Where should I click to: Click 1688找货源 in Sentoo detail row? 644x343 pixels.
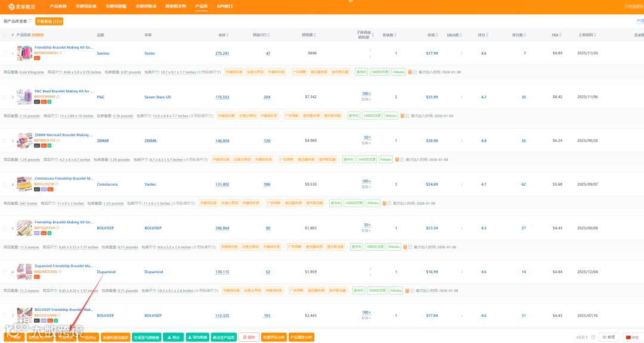[x=379, y=72]
